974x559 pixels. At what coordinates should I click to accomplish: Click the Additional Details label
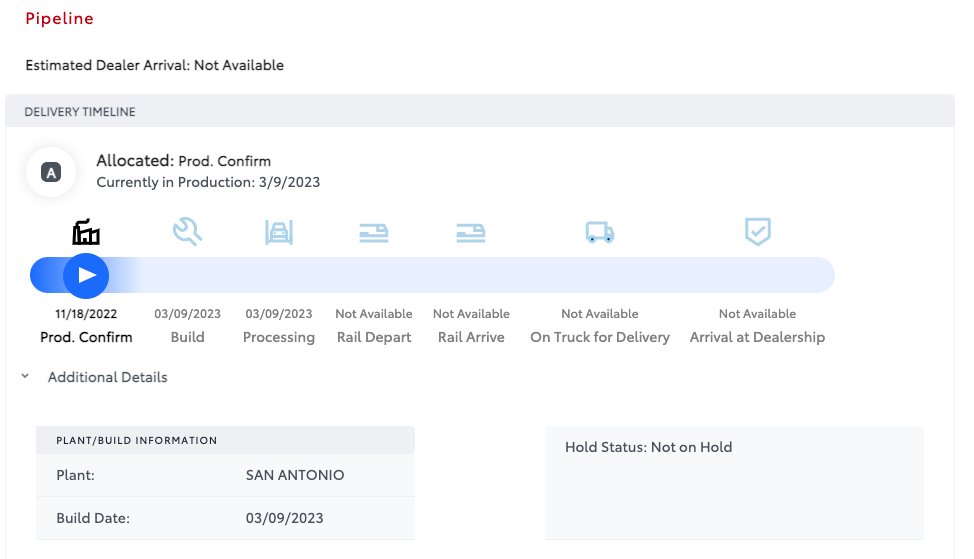pos(107,377)
